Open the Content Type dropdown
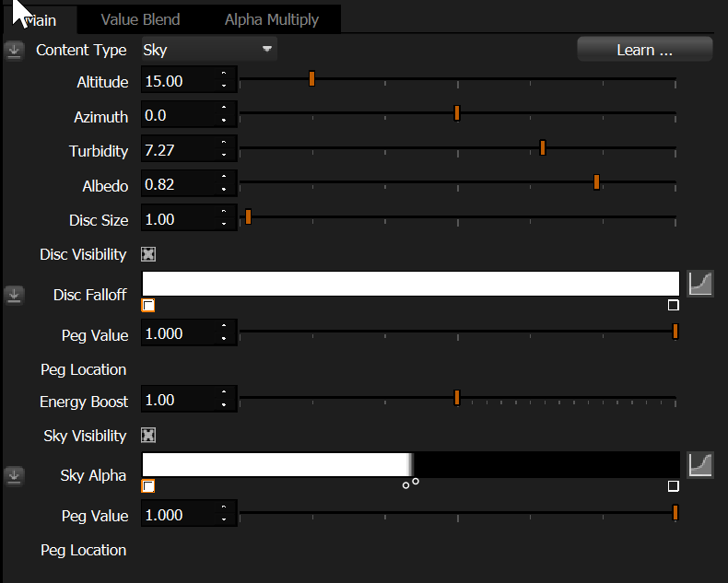 click(x=208, y=50)
